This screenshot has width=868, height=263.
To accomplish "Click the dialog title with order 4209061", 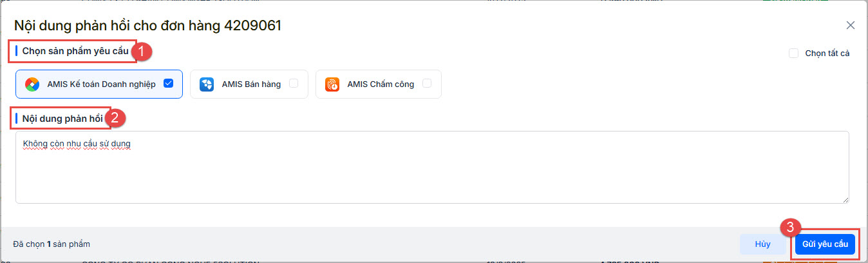I will [147, 25].
